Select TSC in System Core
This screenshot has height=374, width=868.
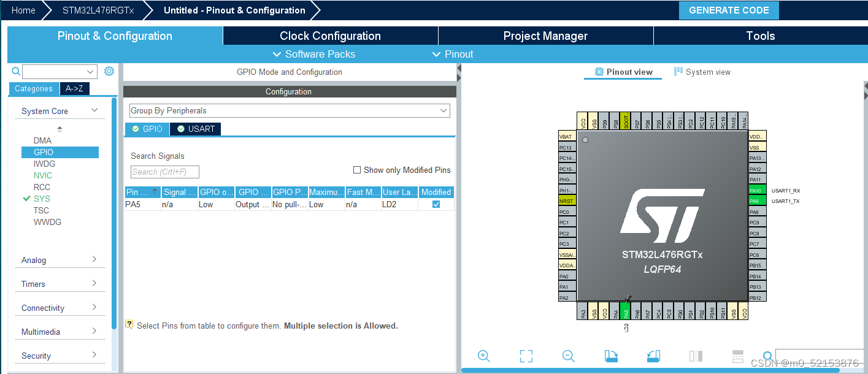[x=41, y=210]
